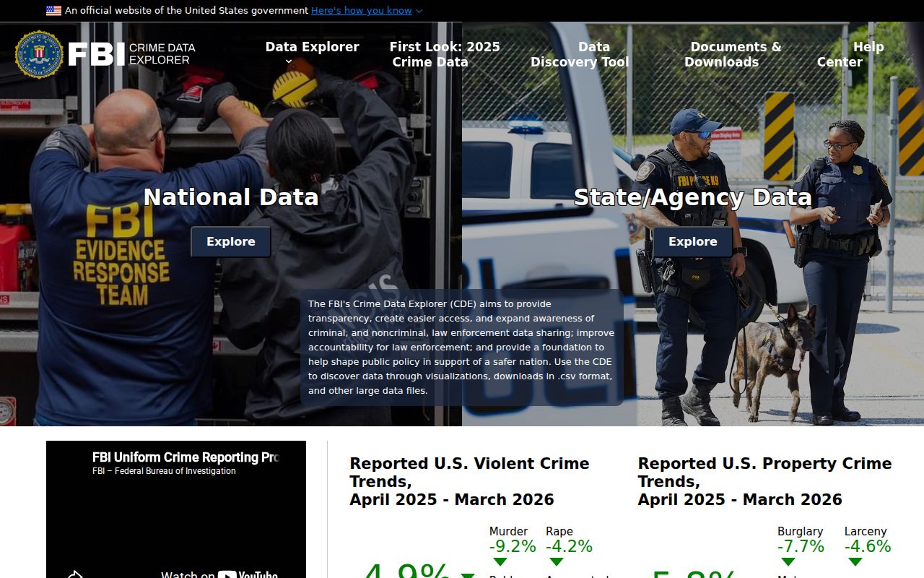Select the National Data heading

pos(231,197)
